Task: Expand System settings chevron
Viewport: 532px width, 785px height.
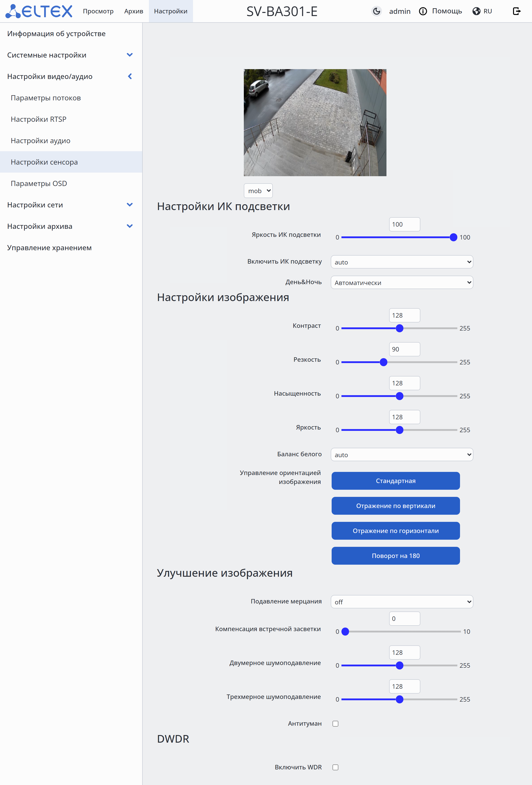Action: pos(130,55)
